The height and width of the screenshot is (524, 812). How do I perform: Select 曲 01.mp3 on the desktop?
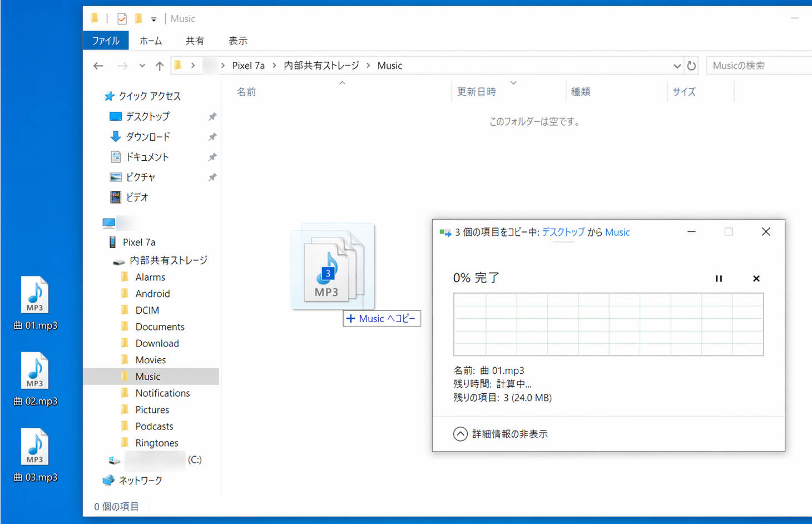(34, 295)
